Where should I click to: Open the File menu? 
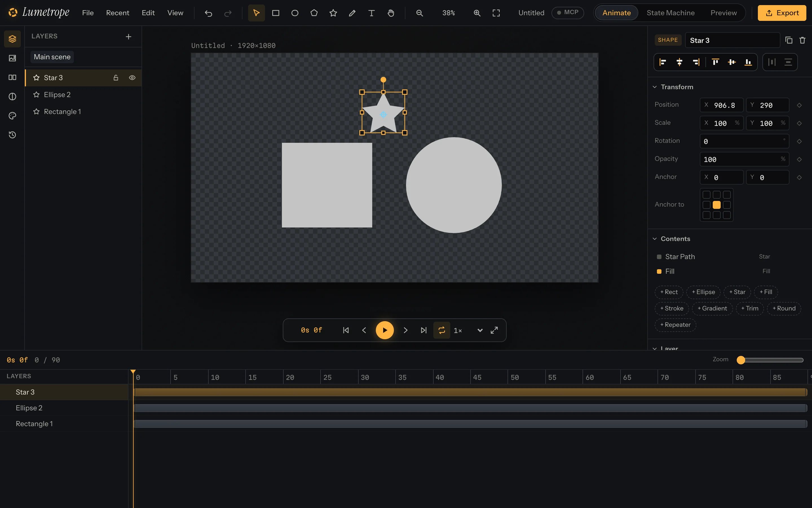(88, 13)
